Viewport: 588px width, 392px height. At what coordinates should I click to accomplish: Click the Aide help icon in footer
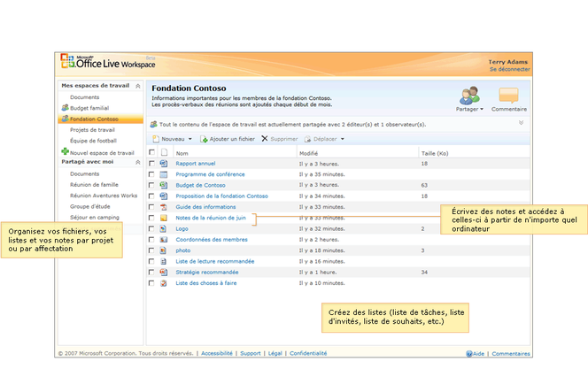coord(470,353)
